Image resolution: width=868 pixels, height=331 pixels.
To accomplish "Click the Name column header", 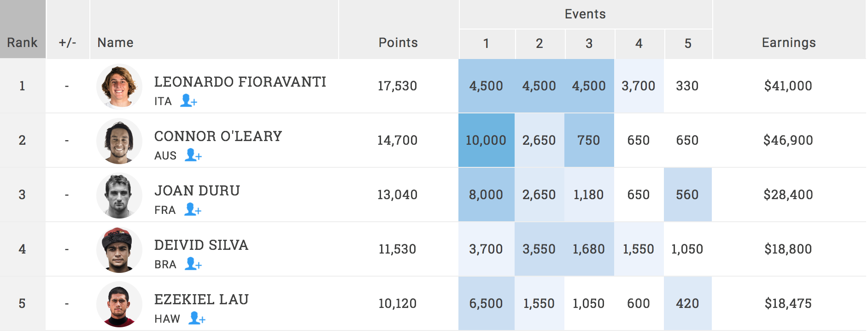I will 116,42.
